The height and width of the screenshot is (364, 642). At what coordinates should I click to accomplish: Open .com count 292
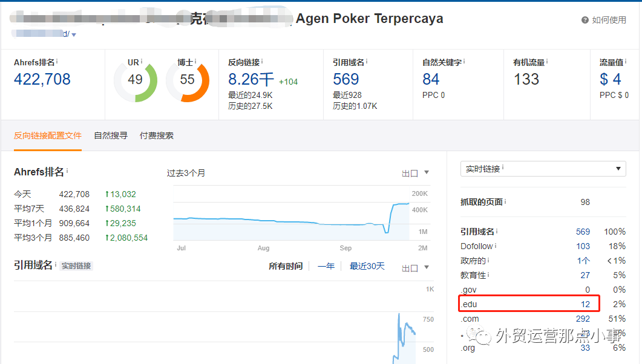coord(583,319)
